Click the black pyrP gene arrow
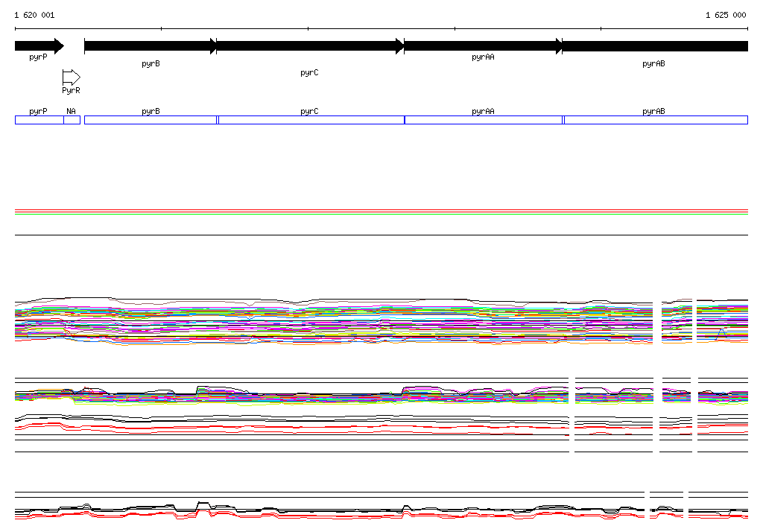Screen dimensions: 763x532 tap(39, 46)
